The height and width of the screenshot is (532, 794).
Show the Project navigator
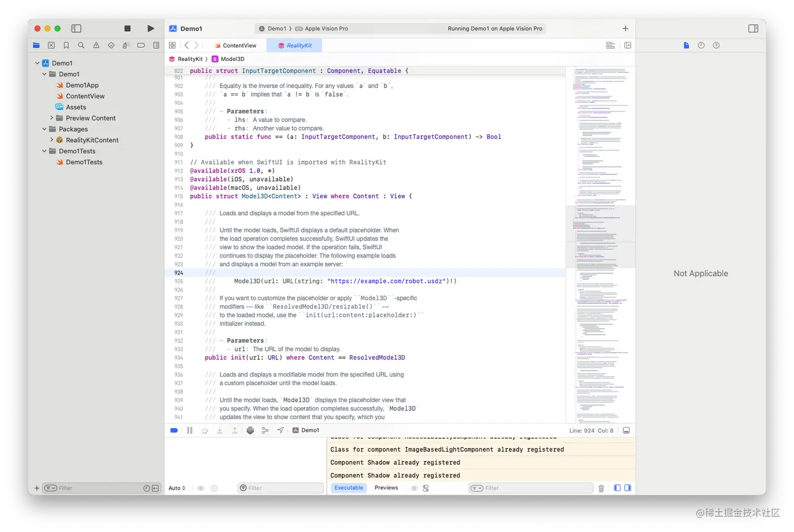(36, 45)
